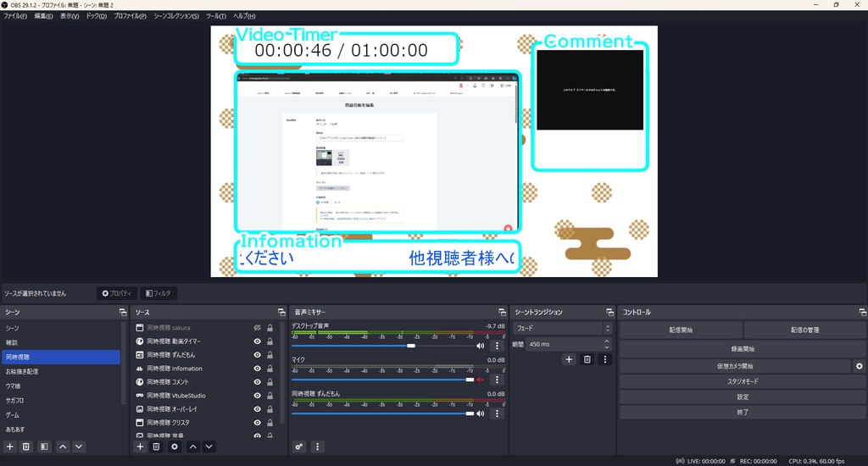
Task: Open the フェード transition dropdown
Action: tap(563, 328)
